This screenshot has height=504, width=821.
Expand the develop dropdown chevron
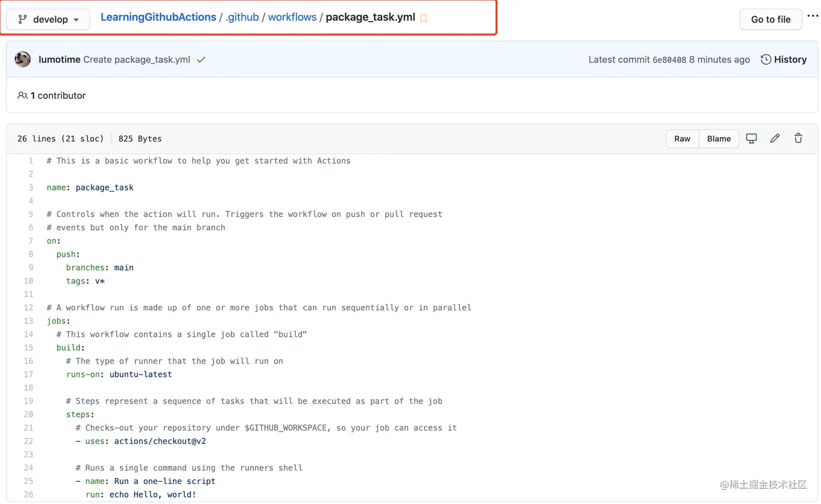(x=75, y=19)
